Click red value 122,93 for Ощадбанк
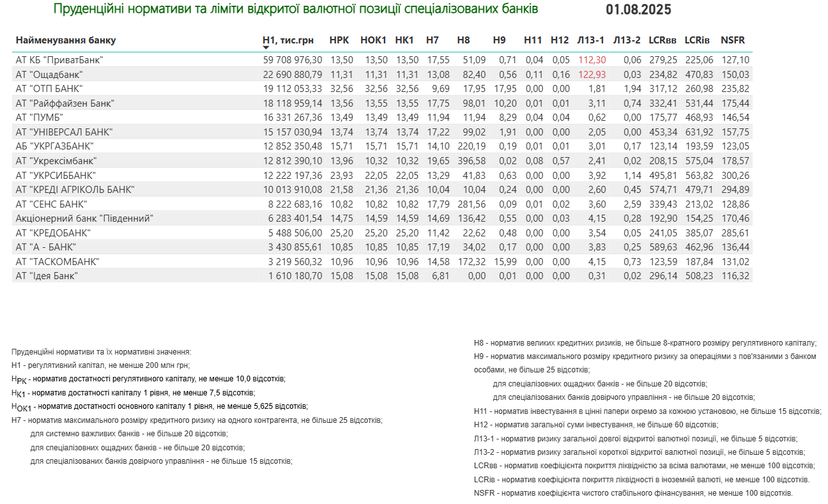Viewport: 828px width, 504px height. click(592, 75)
